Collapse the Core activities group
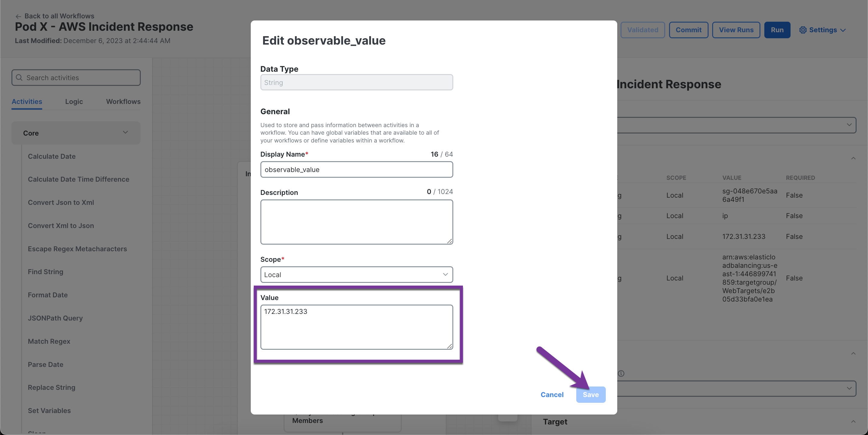The image size is (868, 435). 125,132
